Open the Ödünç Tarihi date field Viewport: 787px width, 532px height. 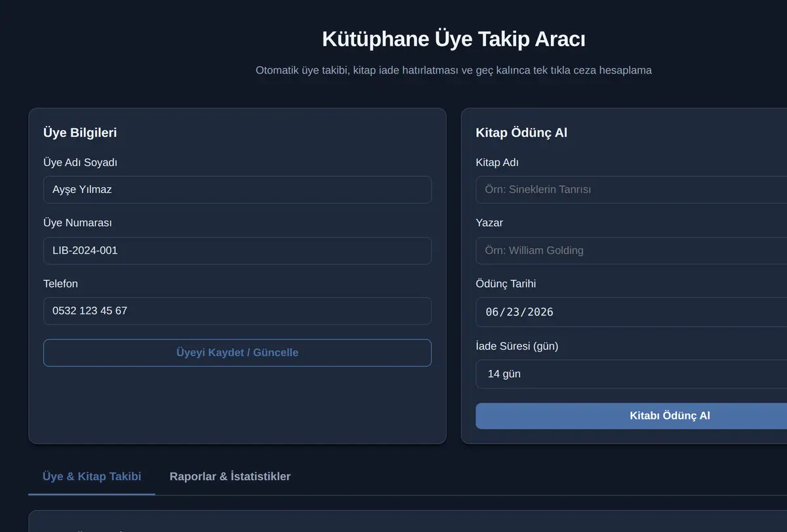(x=631, y=312)
